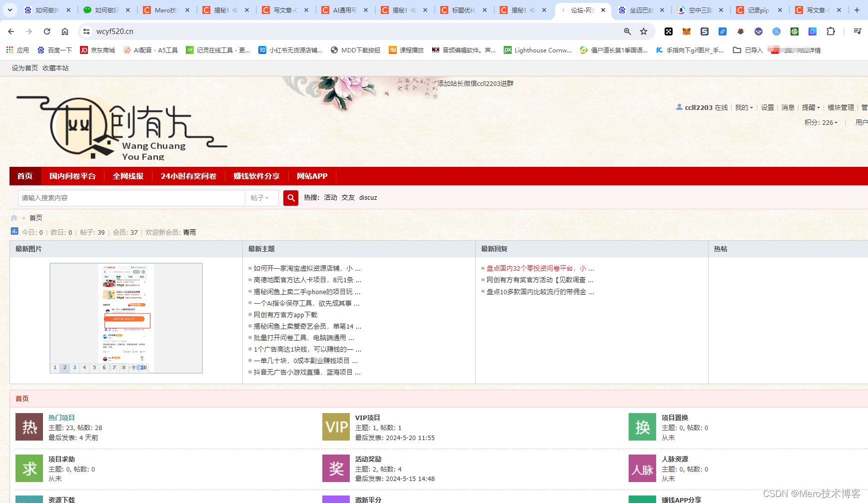Open the 求 project help forum icon

tap(29, 469)
